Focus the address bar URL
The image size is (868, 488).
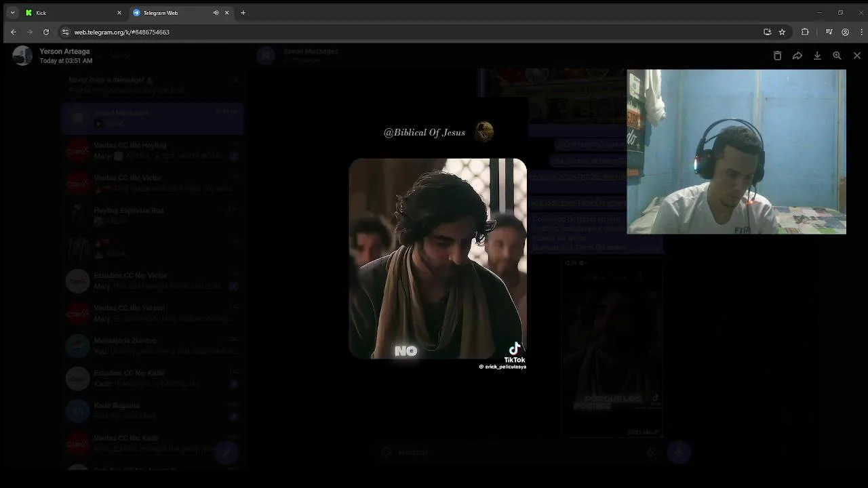point(122,32)
